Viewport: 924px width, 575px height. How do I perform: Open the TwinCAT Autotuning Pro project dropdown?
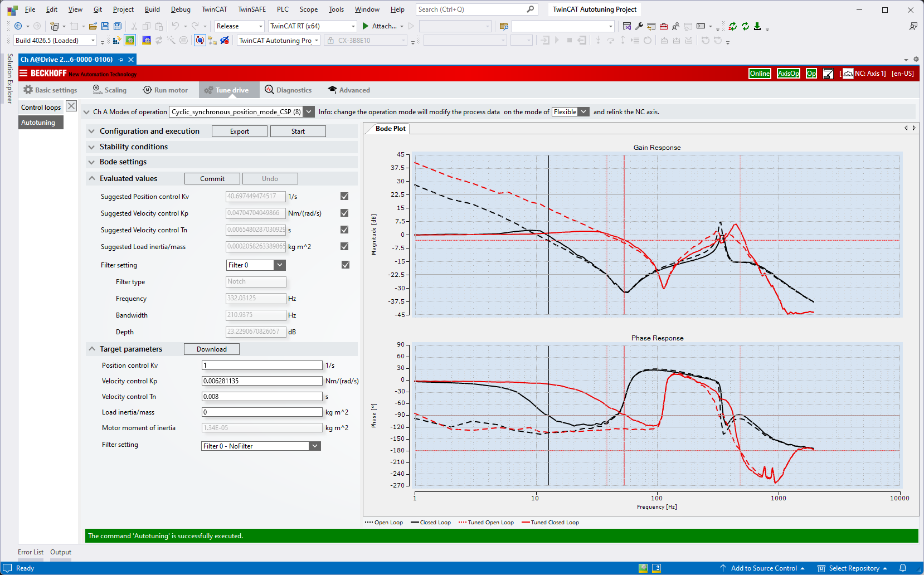tap(279, 41)
